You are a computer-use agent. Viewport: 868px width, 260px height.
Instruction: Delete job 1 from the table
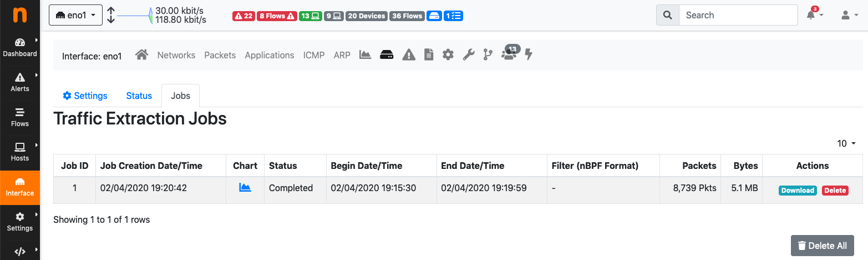coord(835,191)
